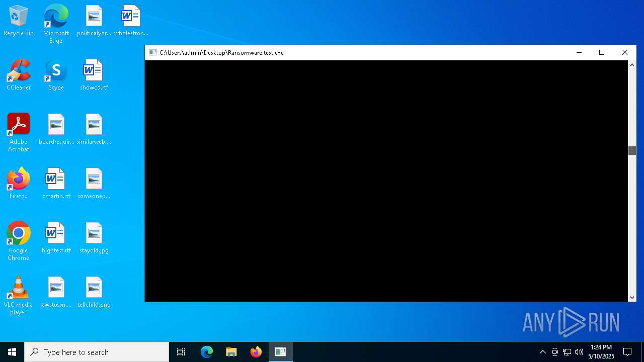The width and height of the screenshot is (644, 362).
Task: Select the wholestron... Word document
Action: point(131,21)
